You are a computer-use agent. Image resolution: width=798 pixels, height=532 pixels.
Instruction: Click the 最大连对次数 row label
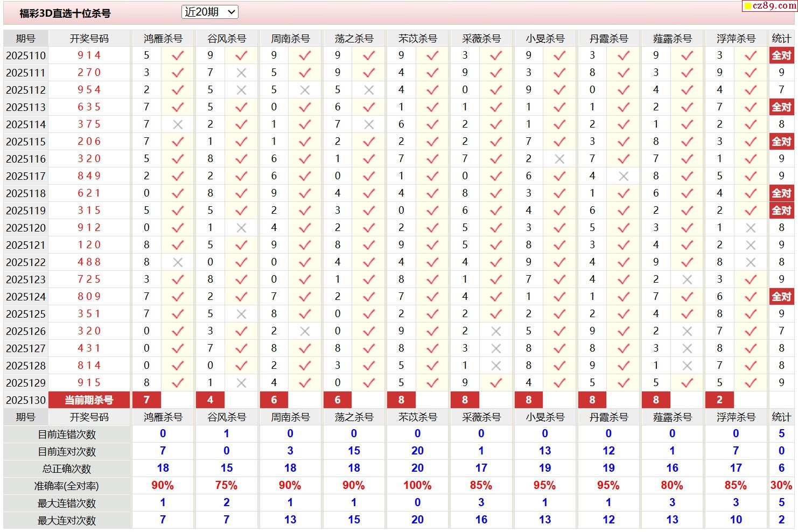(67, 521)
